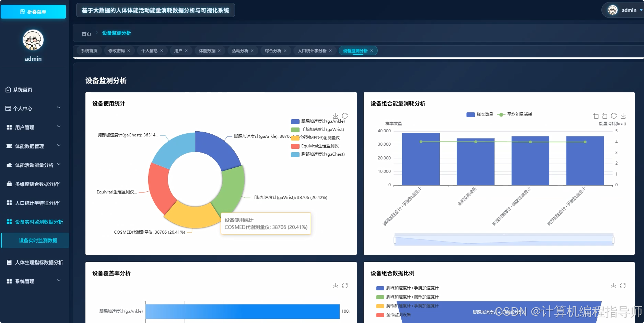644x323 pixels.
Task: Toggle 脚踝加速度计+手腕加速度计 funnel legend item
Action: 408,288
